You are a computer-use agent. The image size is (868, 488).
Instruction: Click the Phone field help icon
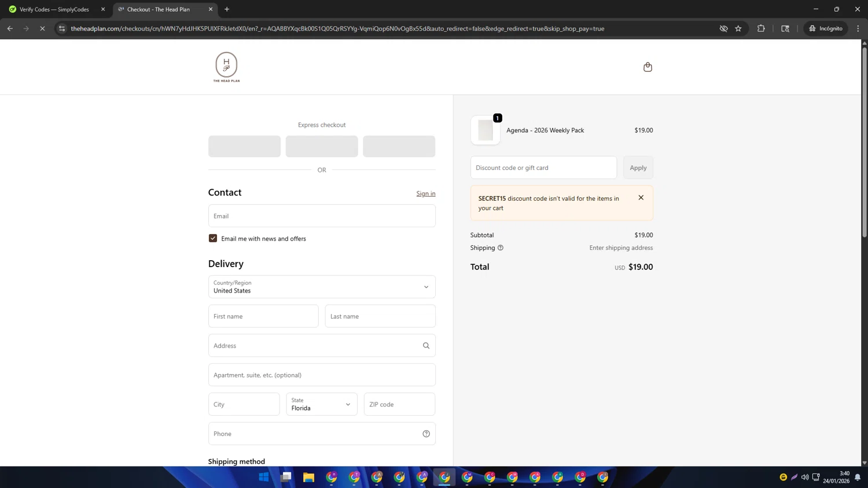(426, 434)
